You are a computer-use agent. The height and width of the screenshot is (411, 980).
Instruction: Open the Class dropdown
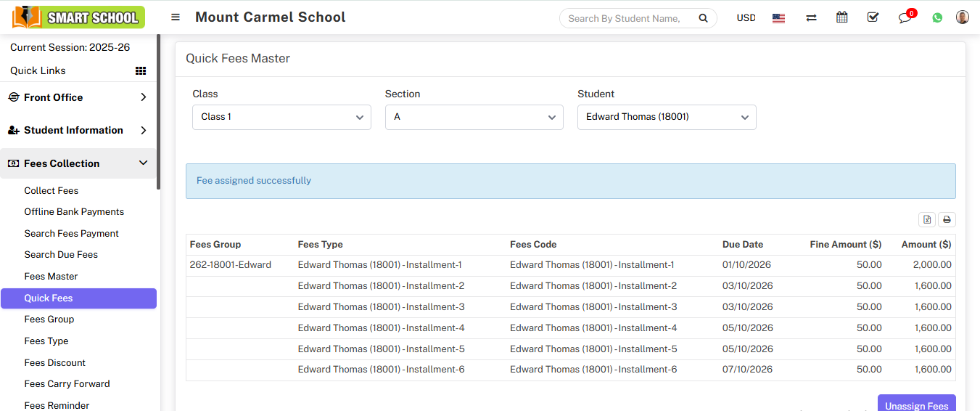tap(281, 117)
